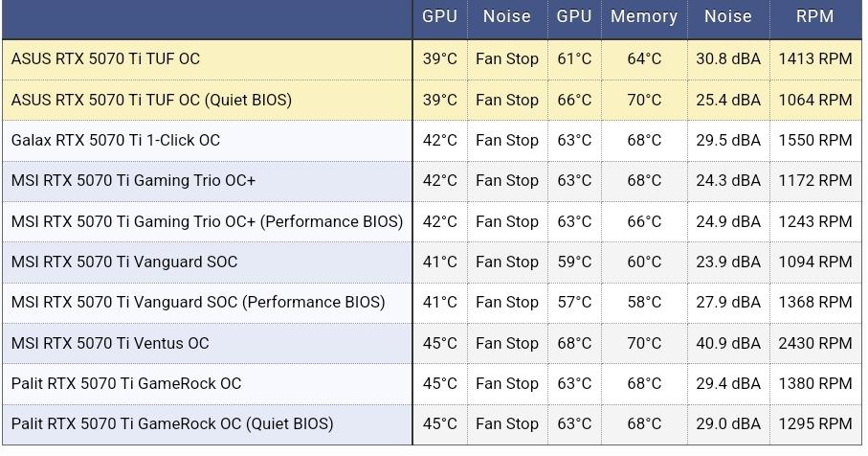
Task: Select the 30.8 dBA noise value
Action: coord(728,58)
